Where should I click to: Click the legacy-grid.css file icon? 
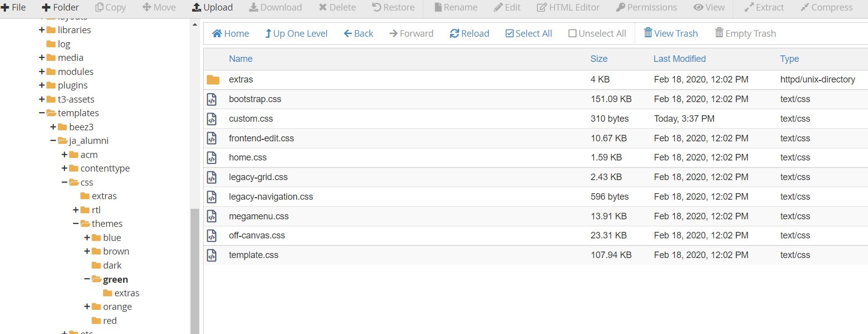[x=212, y=177]
